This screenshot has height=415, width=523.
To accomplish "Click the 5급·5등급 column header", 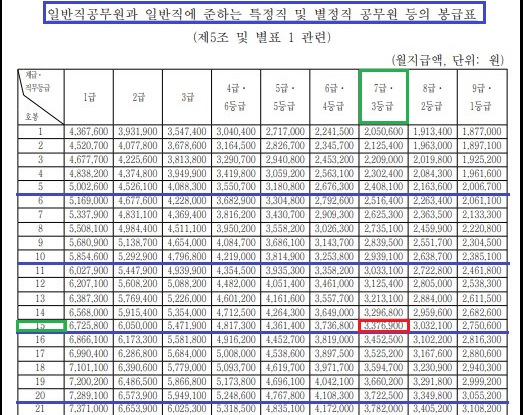I will tap(285, 97).
